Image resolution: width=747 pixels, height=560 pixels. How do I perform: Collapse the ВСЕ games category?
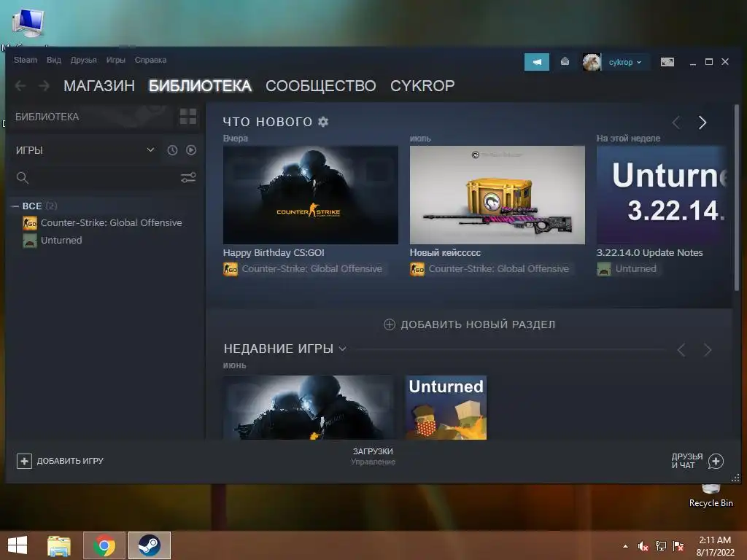(x=15, y=206)
